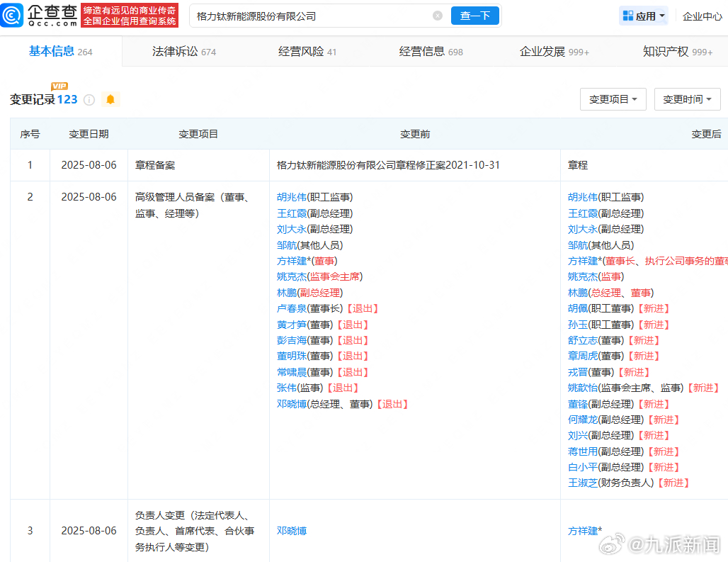Open 王淑芝 (财务负责人) link

(x=583, y=483)
